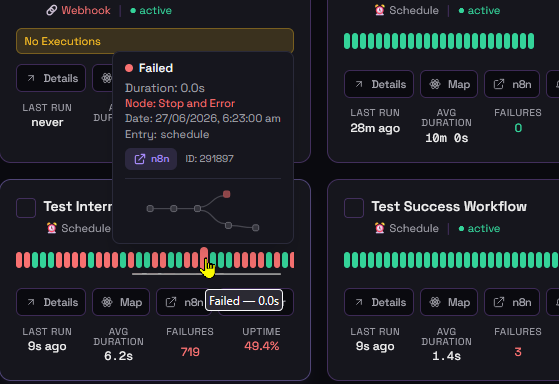Click the 6.2s average duration value

[x=118, y=355]
